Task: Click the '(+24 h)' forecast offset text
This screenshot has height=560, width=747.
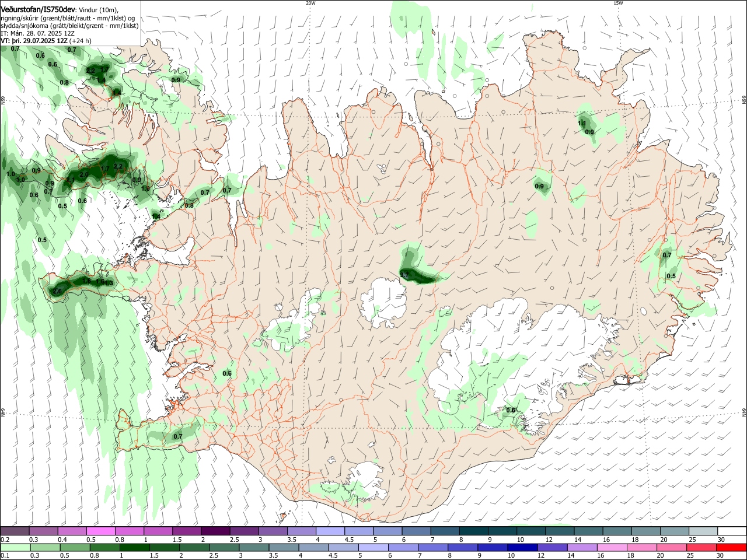Action: tap(80, 41)
